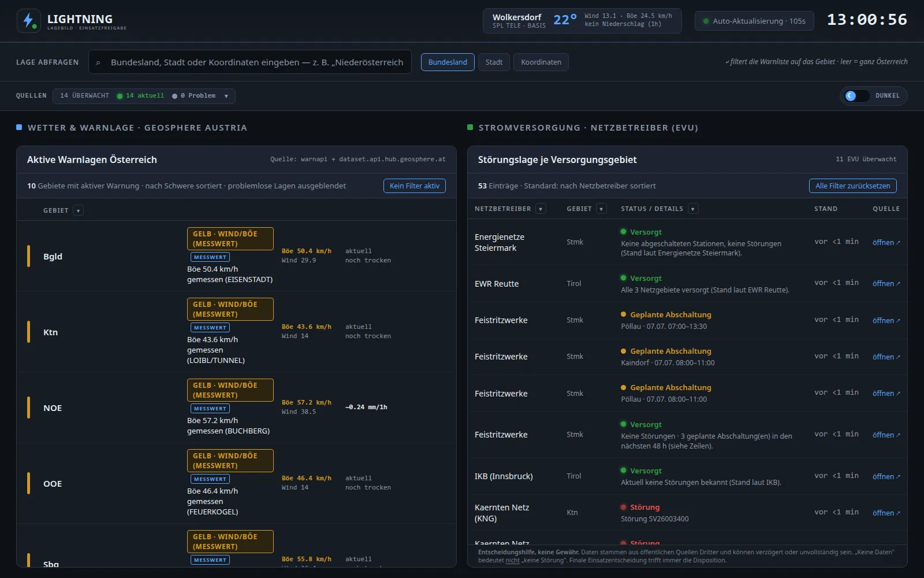Click the green '14 aktuell' source indicator

point(140,96)
